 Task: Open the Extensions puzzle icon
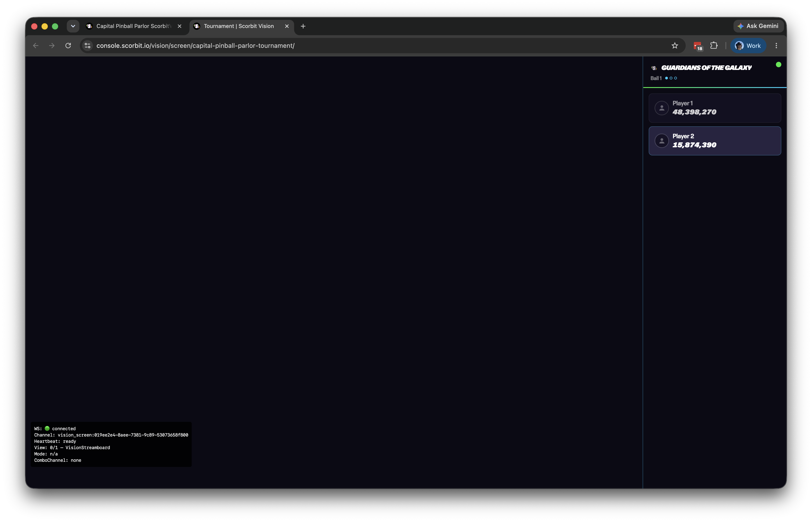714,45
